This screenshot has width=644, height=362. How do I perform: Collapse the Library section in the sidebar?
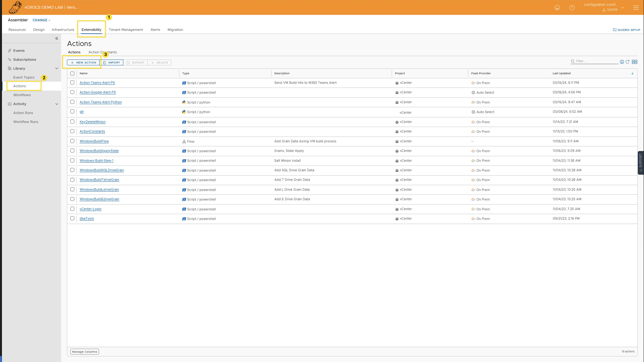point(57,68)
